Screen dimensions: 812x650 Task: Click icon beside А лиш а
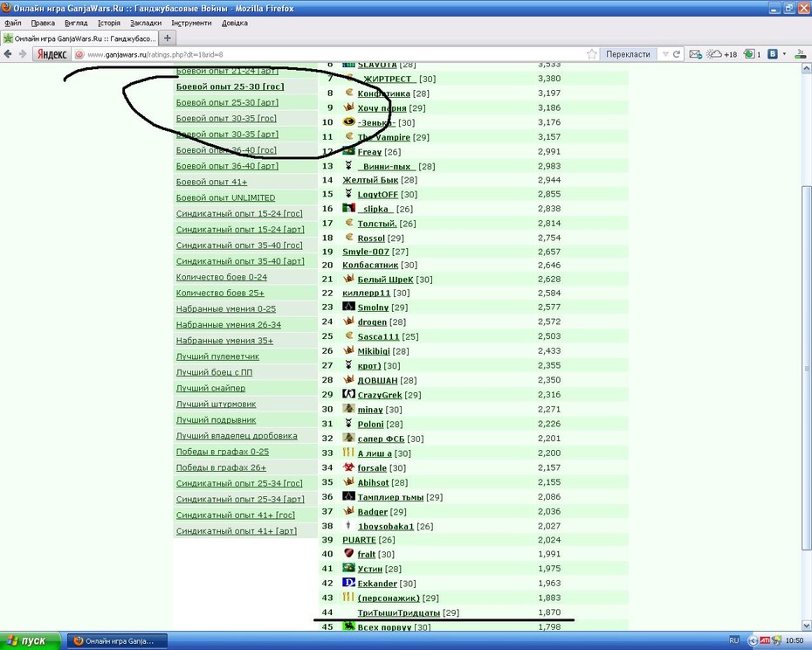click(348, 453)
